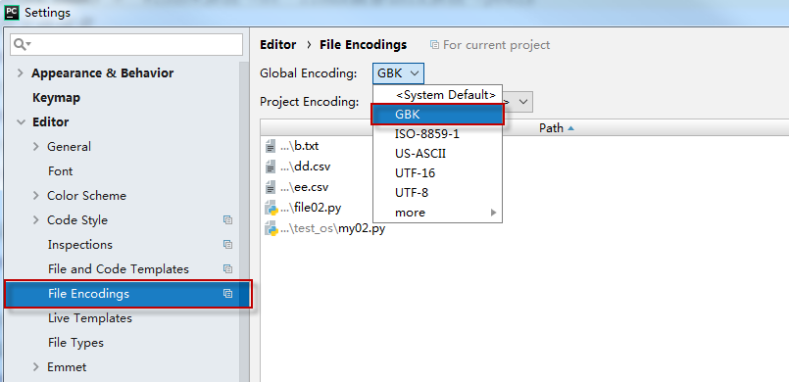Viewport: 789px width, 382px height.
Task: Open the Global Encoding dropdown
Action: point(399,73)
